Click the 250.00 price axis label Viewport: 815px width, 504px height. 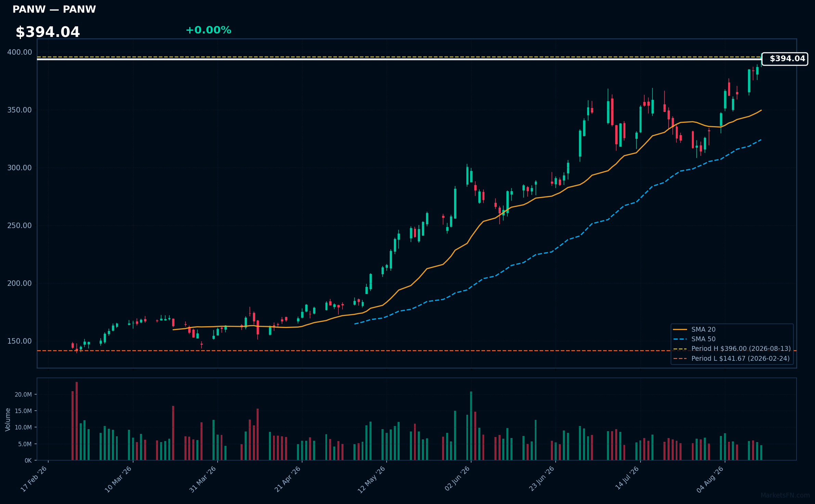click(20, 226)
